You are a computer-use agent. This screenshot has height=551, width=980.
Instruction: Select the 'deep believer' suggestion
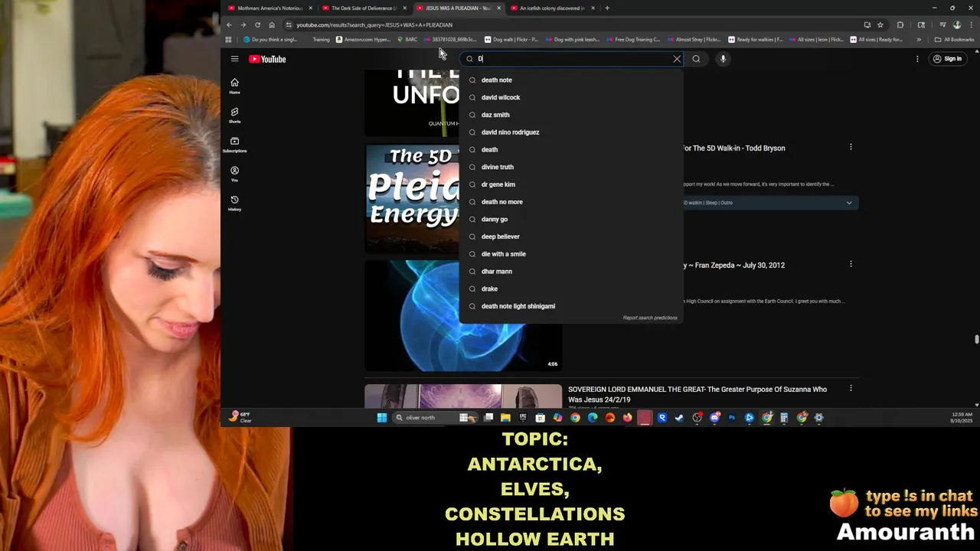(570, 236)
